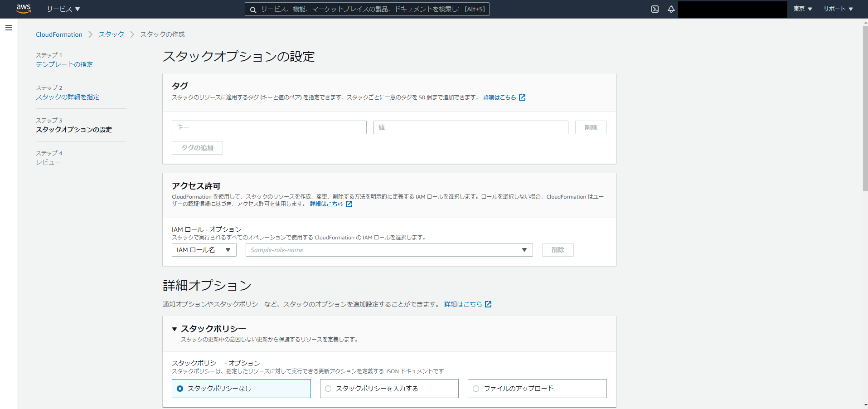Click the hamburger navigation menu icon
This screenshot has width=868, height=409.
8,28
